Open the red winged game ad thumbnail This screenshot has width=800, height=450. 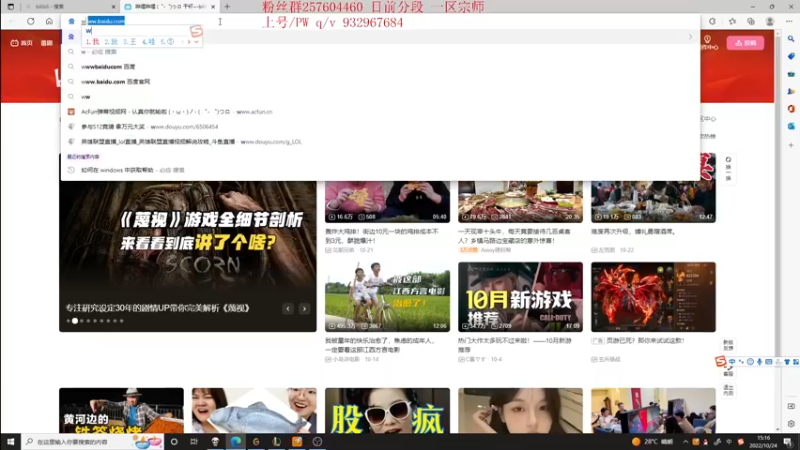point(653,297)
